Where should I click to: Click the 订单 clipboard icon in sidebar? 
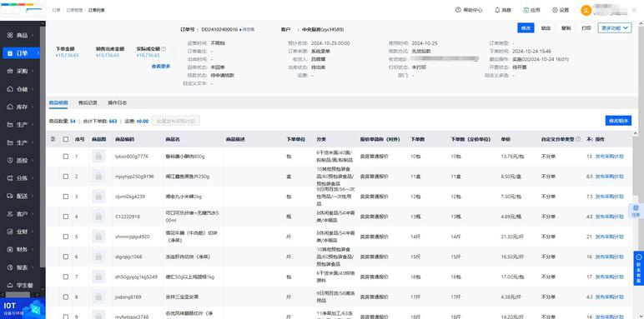[x=10, y=53]
